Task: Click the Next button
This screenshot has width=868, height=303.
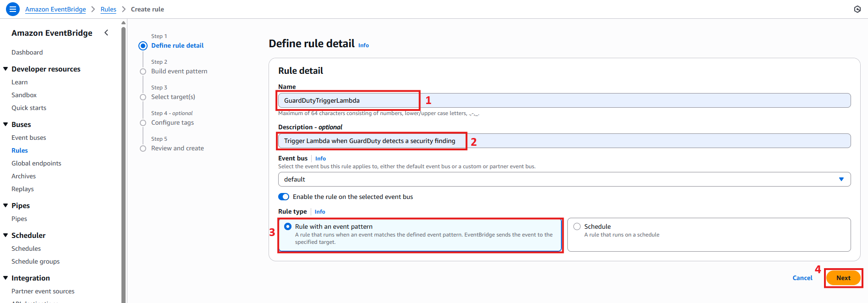Action: pos(843,278)
